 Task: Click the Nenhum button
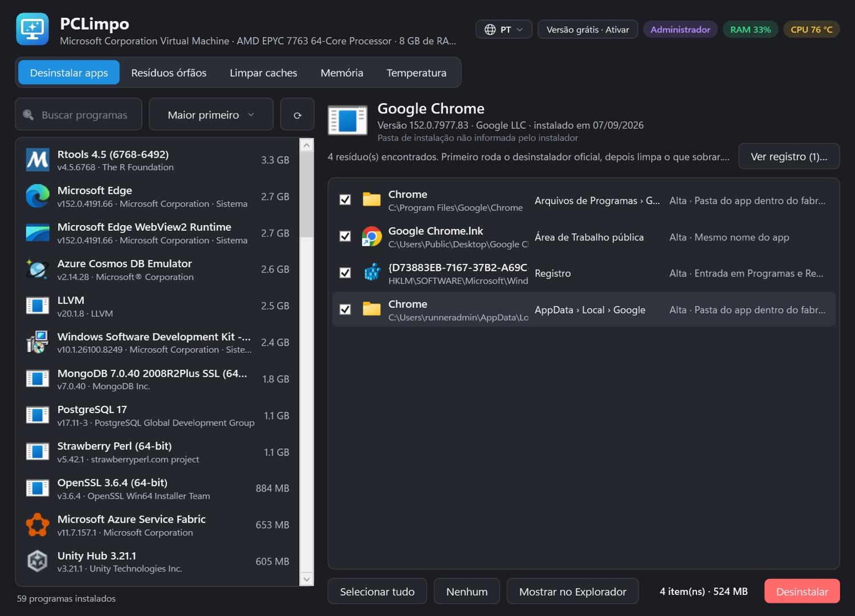click(467, 591)
